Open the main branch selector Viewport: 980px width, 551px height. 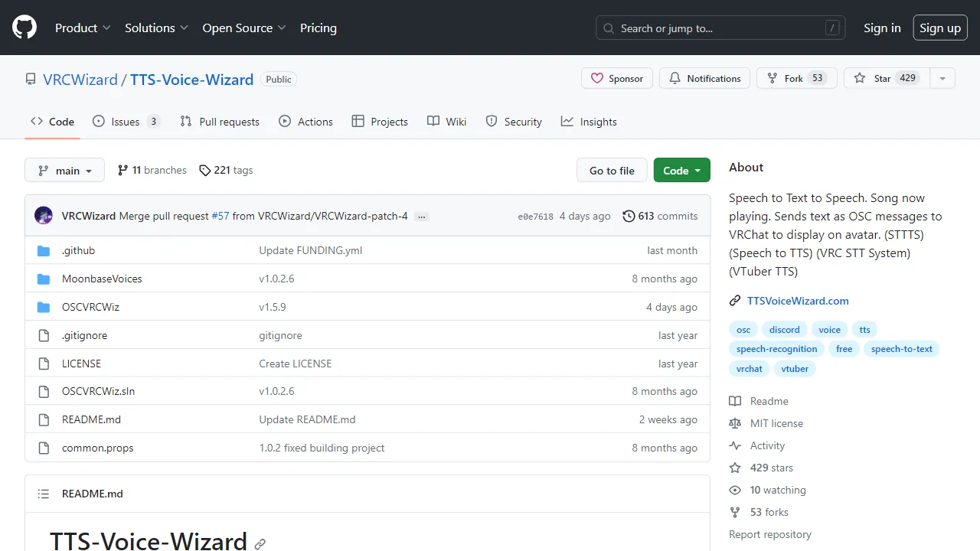[x=64, y=171]
